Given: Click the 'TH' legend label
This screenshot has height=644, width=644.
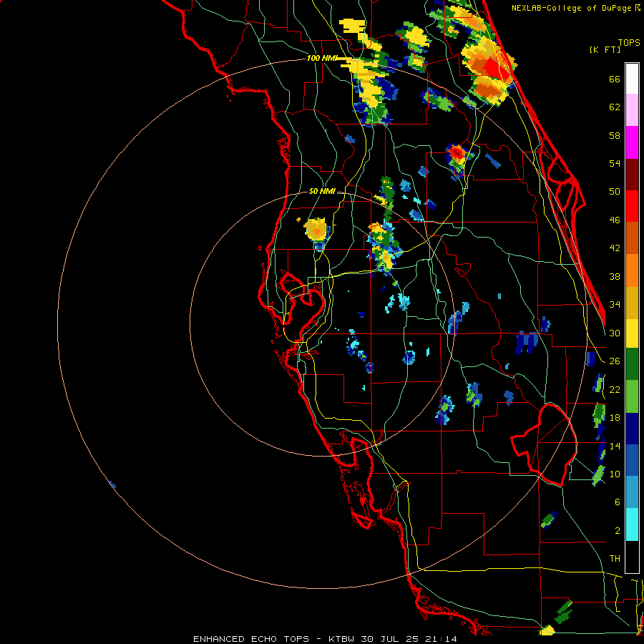Looking at the screenshot, I should [615, 558].
